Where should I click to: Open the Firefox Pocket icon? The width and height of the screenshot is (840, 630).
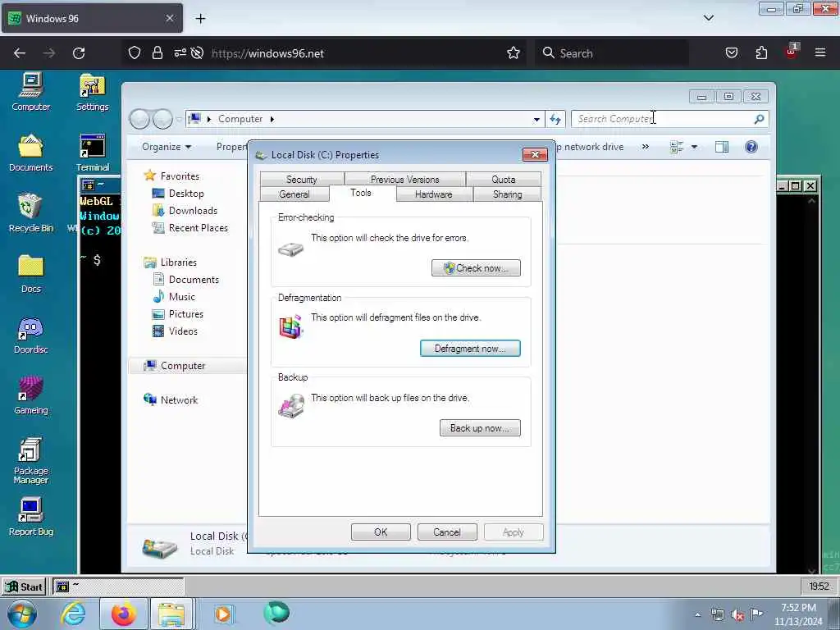click(x=731, y=53)
